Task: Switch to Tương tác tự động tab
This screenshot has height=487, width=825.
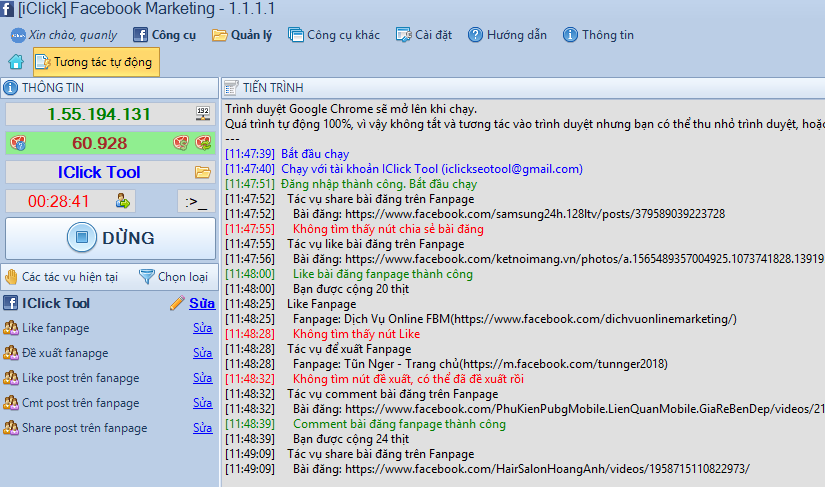Action: [x=96, y=62]
